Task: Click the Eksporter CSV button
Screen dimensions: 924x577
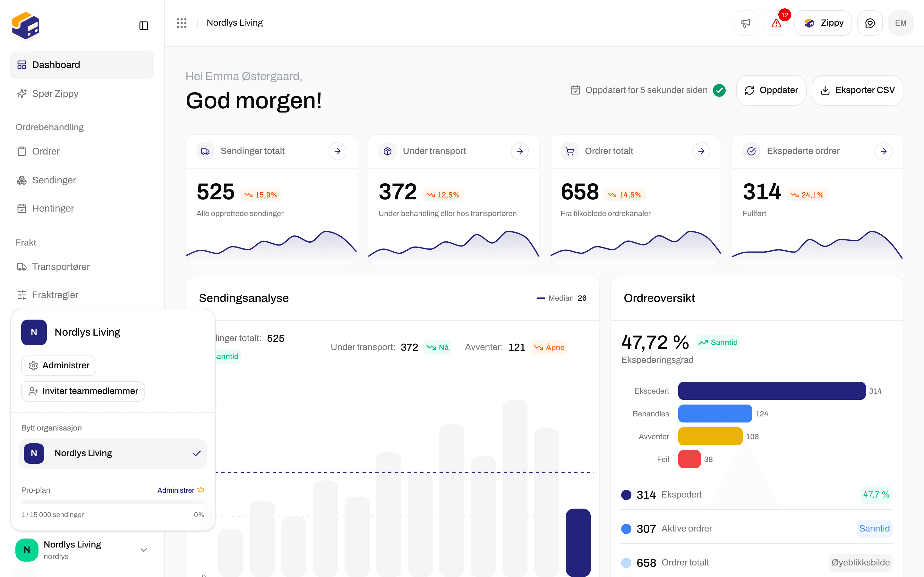Action: [857, 90]
